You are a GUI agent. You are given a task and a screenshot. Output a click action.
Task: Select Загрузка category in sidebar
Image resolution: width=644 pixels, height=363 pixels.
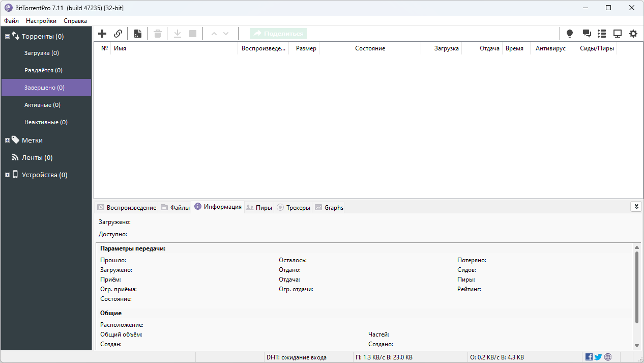coord(42,53)
